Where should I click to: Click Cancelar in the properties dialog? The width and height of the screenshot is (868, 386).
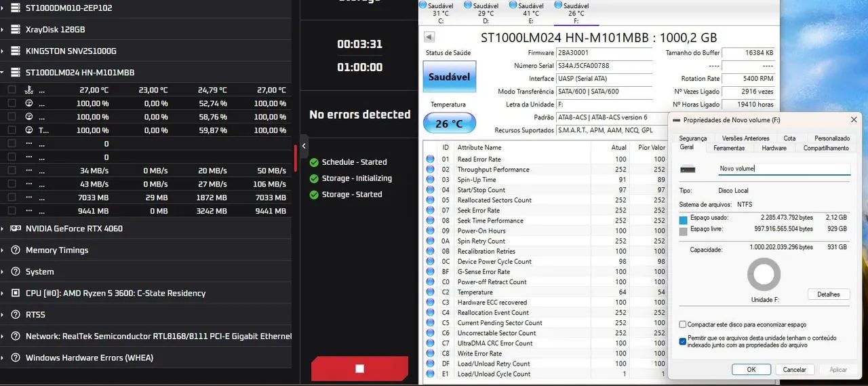[x=794, y=370]
